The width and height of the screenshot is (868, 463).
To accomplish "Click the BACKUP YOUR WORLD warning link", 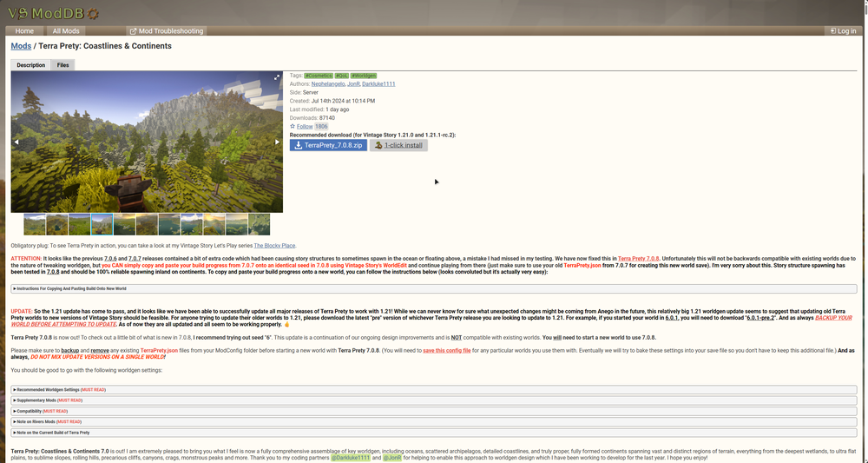I will [431, 321].
